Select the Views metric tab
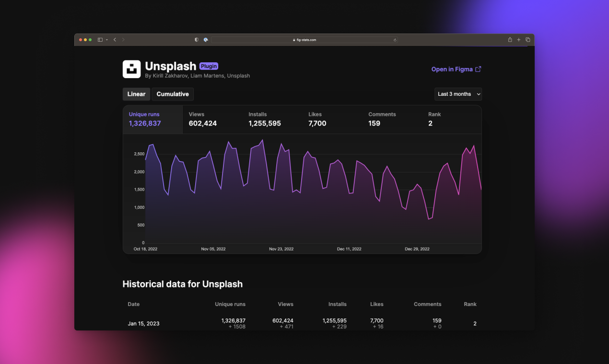 212,119
